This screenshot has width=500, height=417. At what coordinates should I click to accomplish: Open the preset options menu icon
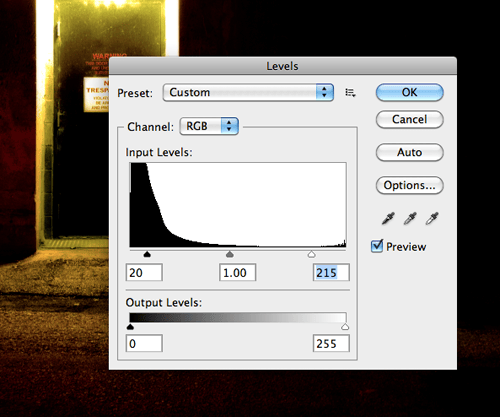pyautogui.click(x=350, y=93)
